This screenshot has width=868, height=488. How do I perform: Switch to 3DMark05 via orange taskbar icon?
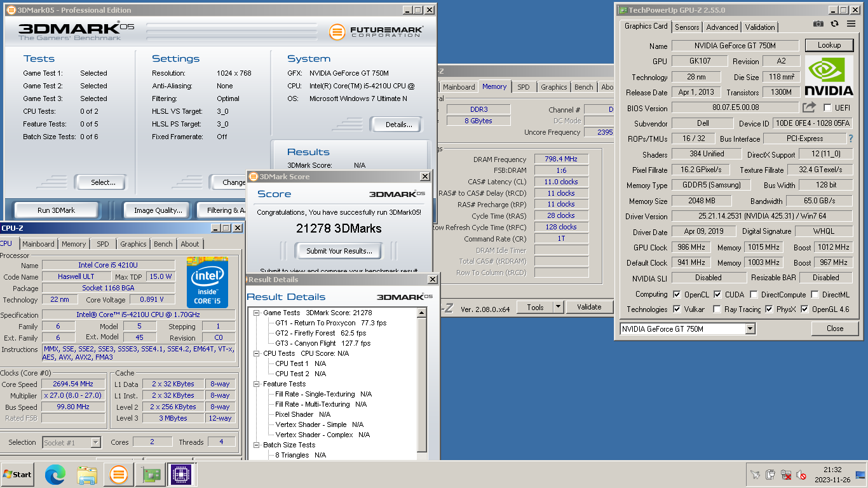(118, 475)
